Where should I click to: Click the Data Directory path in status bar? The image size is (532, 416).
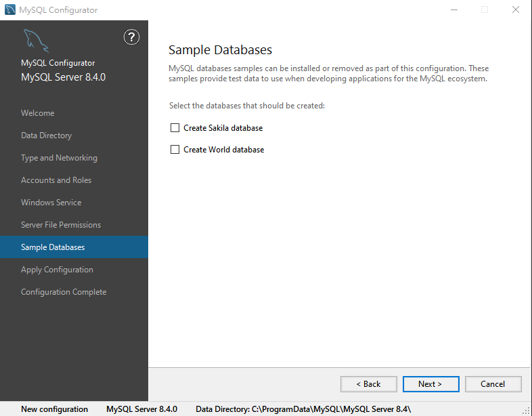coord(303,409)
